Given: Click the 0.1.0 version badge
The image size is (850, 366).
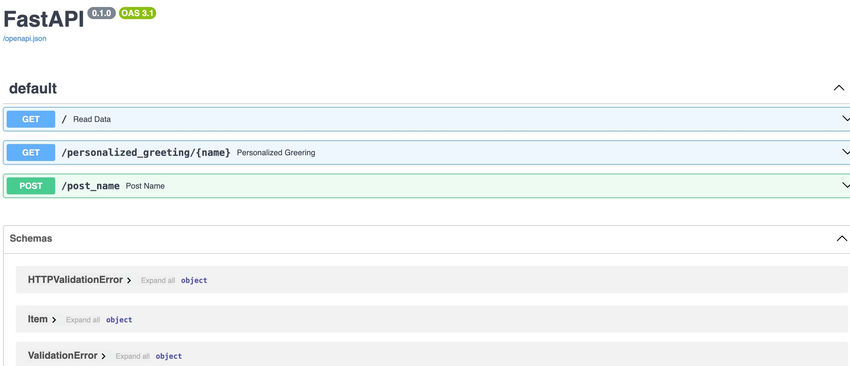Looking at the screenshot, I should [101, 14].
